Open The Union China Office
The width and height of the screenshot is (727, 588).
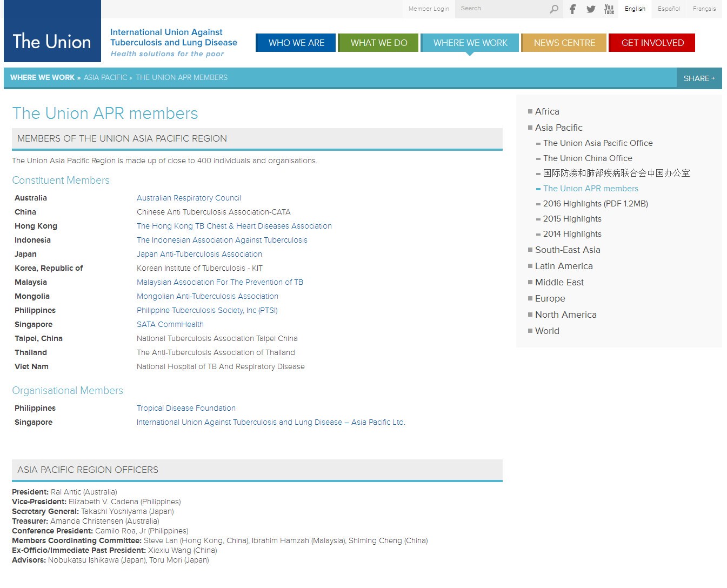[x=588, y=158]
